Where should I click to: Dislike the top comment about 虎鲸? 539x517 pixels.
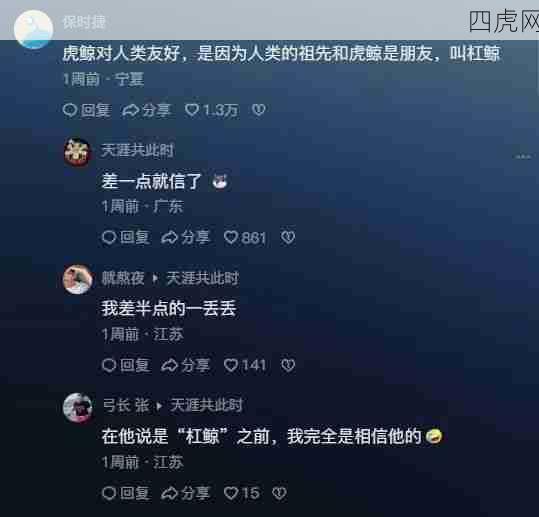coord(258,110)
